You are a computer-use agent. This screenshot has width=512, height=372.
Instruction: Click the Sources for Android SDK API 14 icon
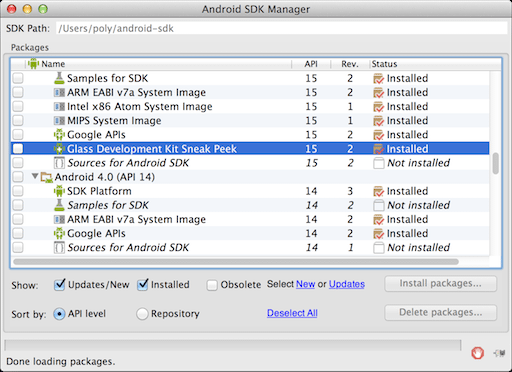point(59,247)
